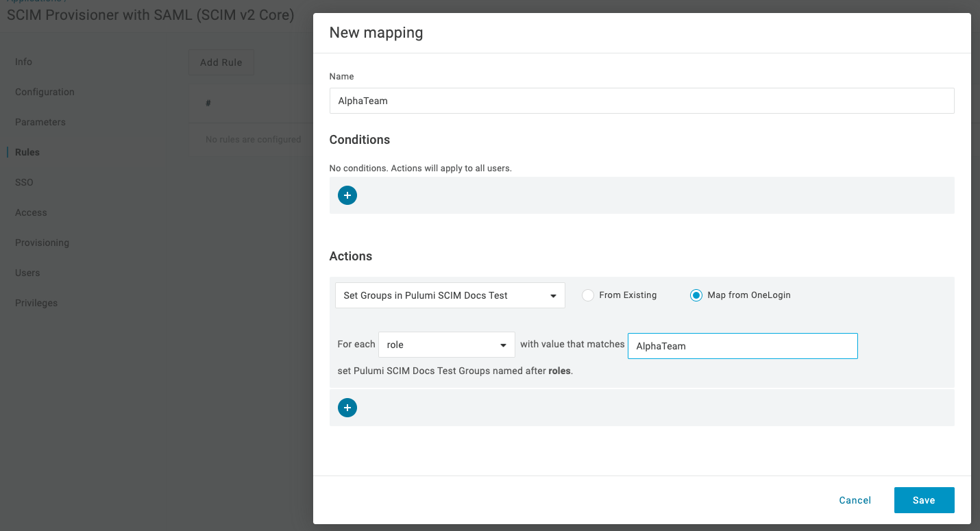The width and height of the screenshot is (980, 531).
Task: Save the new mapping
Action: [x=924, y=500]
